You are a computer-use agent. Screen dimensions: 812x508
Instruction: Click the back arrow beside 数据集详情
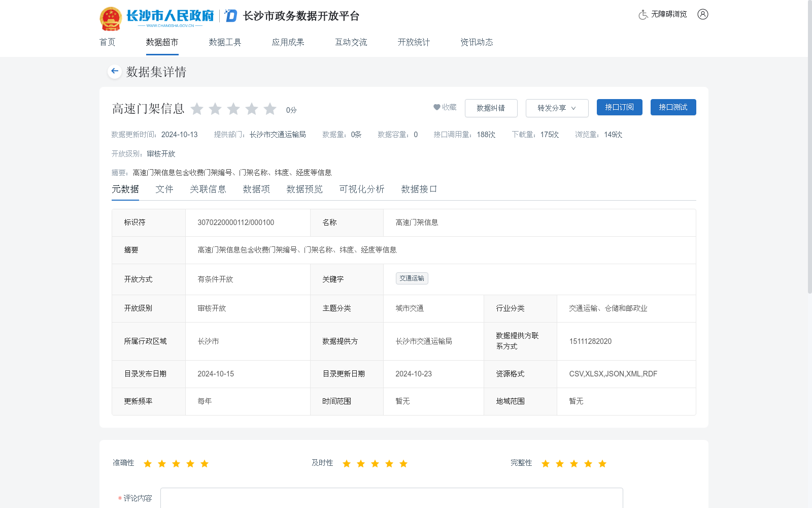pyautogui.click(x=114, y=71)
